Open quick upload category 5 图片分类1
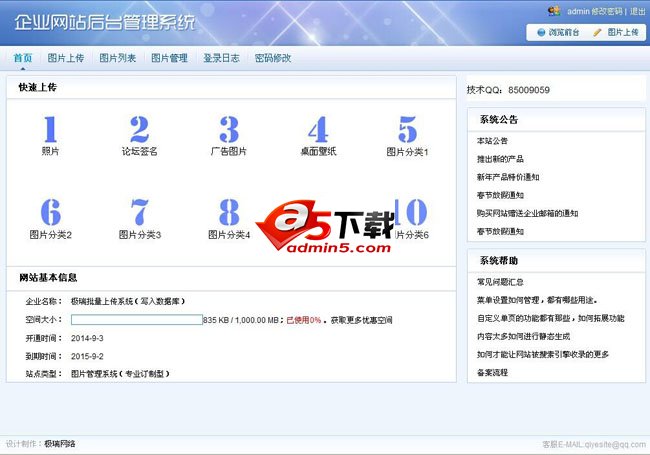Viewport: 650px width, 455px height. pos(407,135)
